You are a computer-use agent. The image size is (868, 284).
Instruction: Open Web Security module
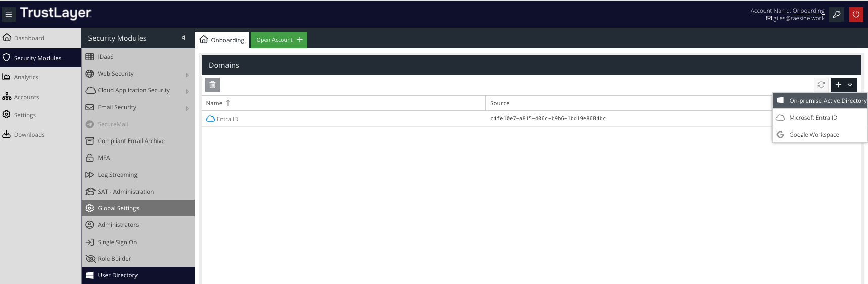click(x=138, y=74)
